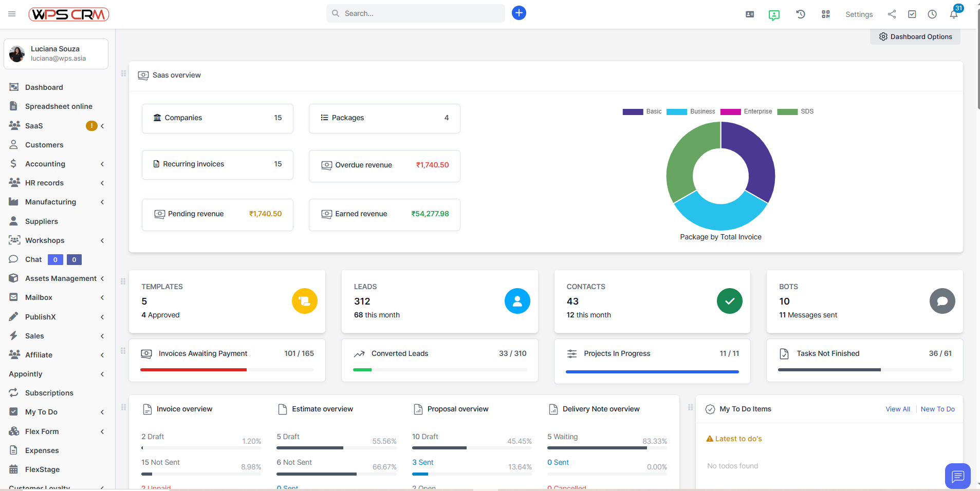Click the share icon in top bar
Screen dimensions: 980x491
[892, 14]
